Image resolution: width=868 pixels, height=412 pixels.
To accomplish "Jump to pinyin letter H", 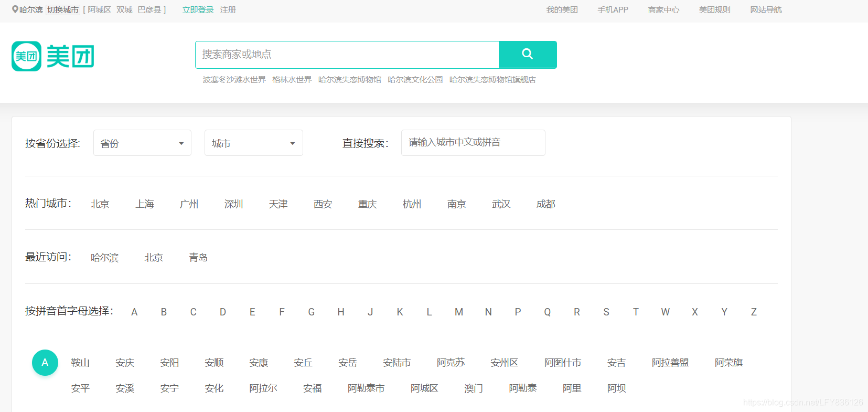I will point(341,312).
